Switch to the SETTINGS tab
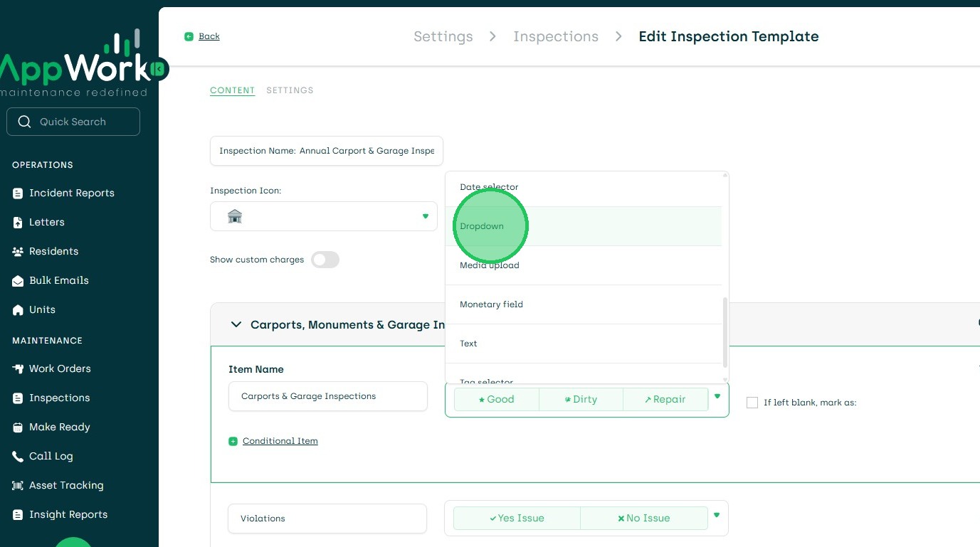Image resolution: width=980 pixels, height=547 pixels. [290, 90]
